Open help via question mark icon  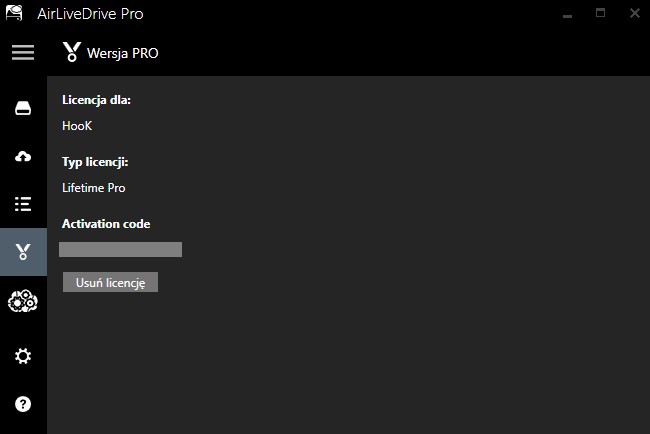pyautogui.click(x=23, y=404)
